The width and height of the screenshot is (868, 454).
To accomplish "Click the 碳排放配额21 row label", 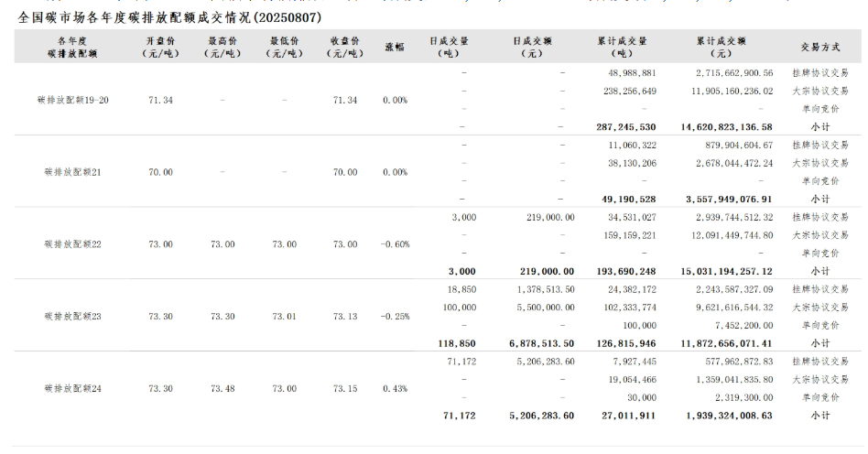I will 72,172.
